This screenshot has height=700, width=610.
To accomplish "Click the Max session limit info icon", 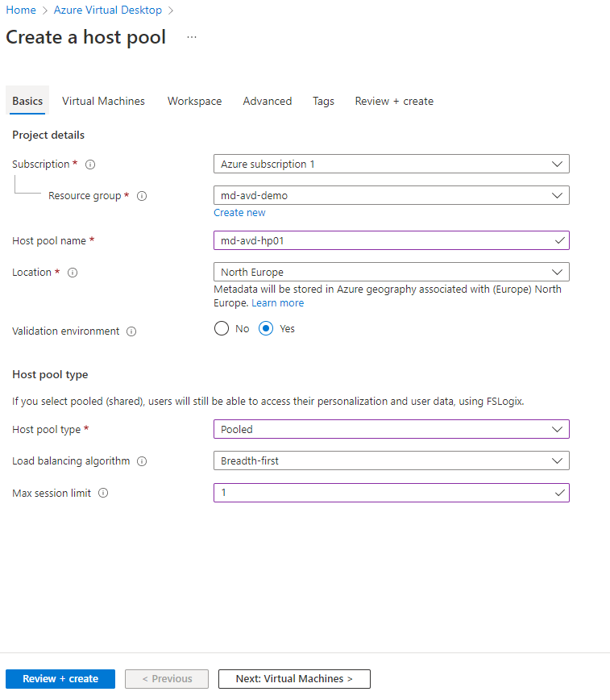I will click(103, 494).
